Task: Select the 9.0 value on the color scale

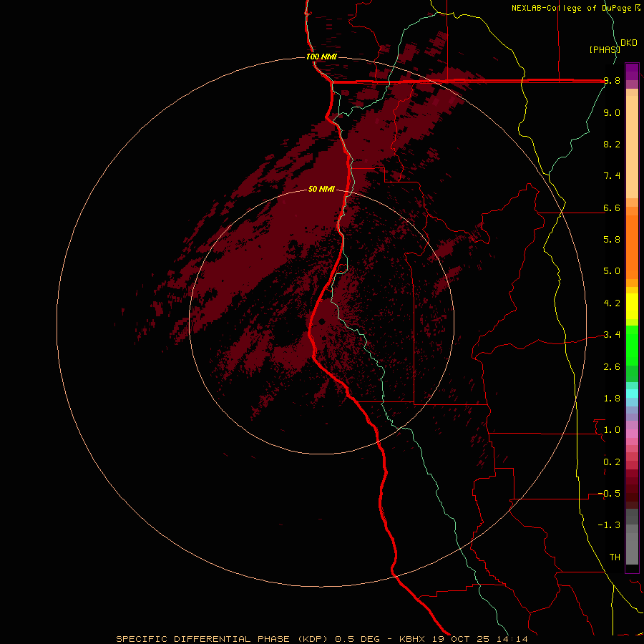Action: pos(612,112)
